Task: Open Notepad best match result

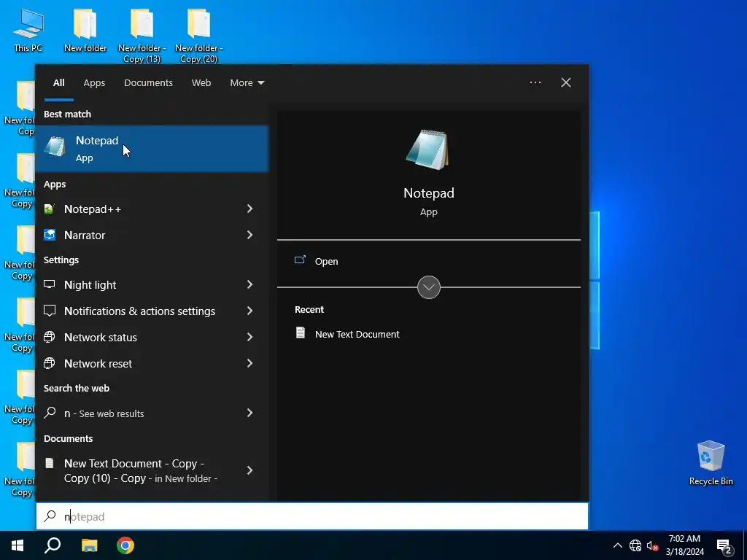Action: coord(152,149)
